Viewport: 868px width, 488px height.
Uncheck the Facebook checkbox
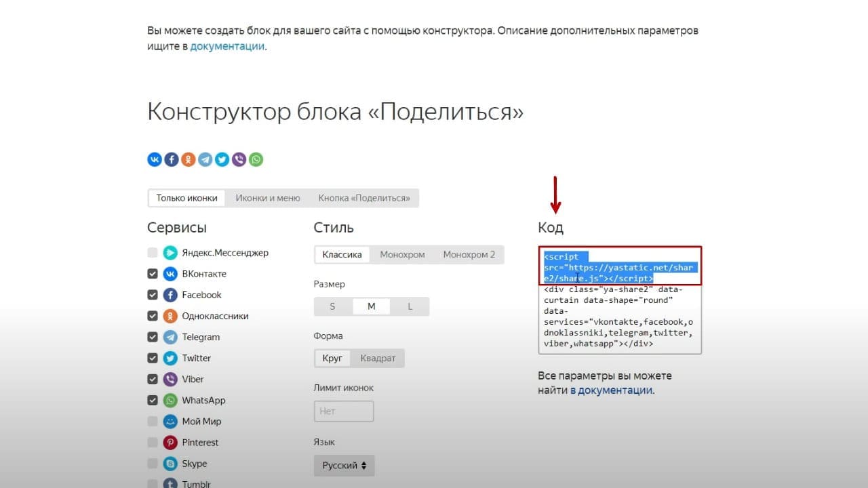pos(153,295)
